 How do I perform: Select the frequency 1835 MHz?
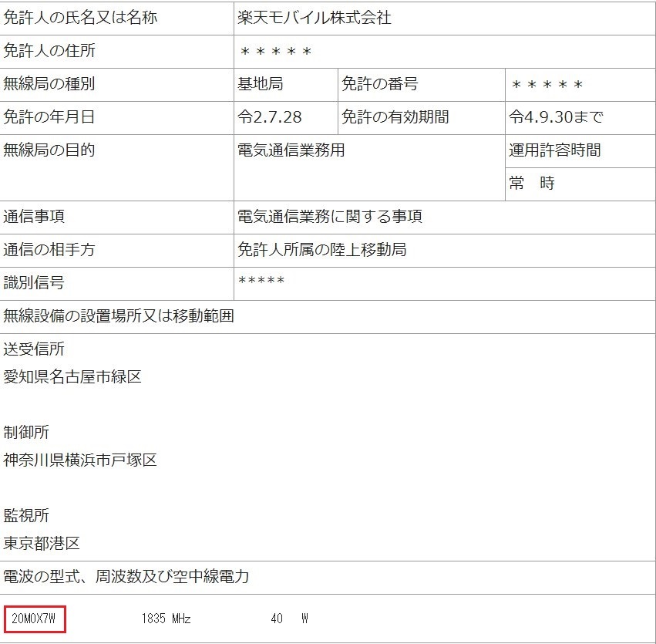pos(166,619)
